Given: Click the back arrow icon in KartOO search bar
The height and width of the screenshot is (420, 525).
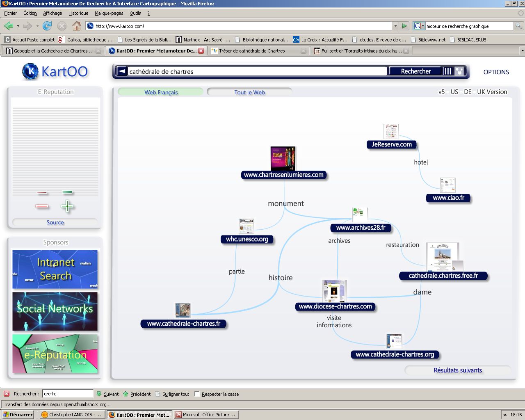Looking at the screenshot, I should click(x=121, y=71).
